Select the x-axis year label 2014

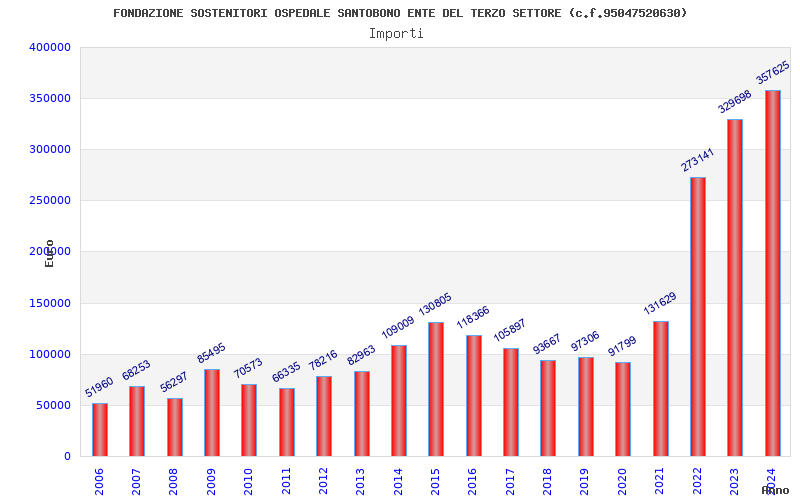tap(398, 482)
